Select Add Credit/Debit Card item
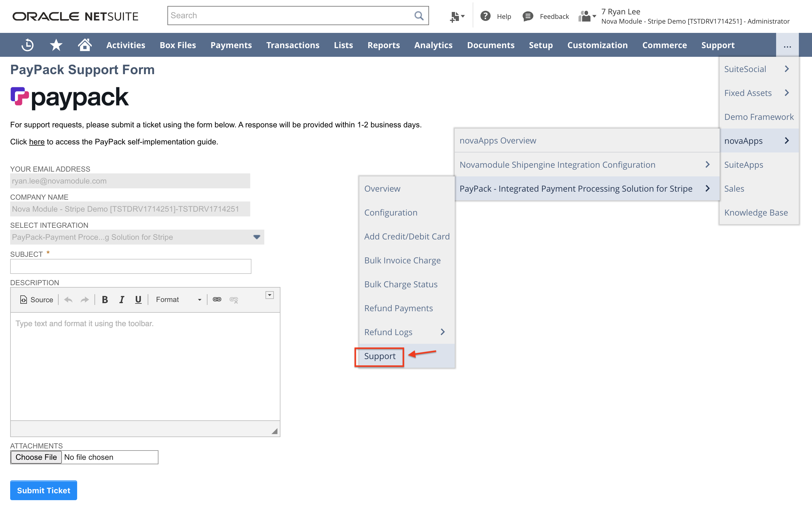Viewport: 812px width, 516px height. [x=407, y=236]
